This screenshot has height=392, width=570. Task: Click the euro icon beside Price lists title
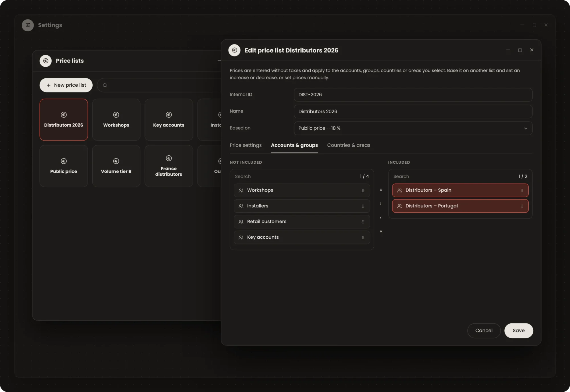(x=46, y=61)
